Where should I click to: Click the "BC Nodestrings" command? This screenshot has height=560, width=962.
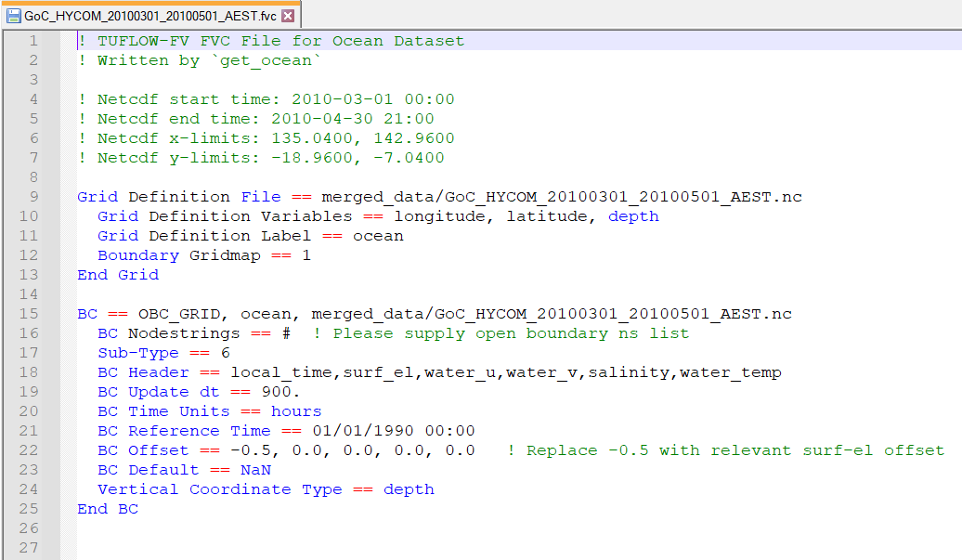(169, 333)
